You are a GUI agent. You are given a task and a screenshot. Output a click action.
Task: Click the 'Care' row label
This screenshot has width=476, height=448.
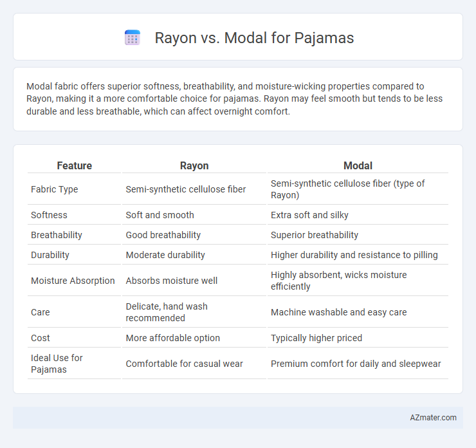41,312
